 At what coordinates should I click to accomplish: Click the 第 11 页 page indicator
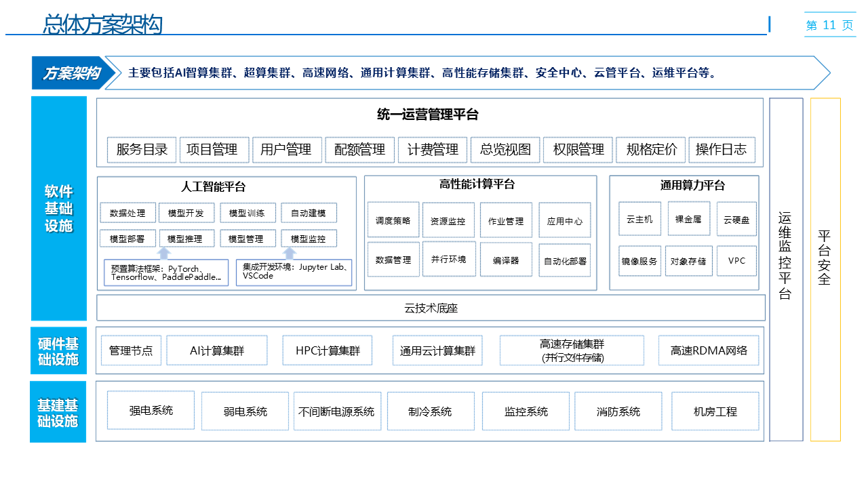coord(830,25)
